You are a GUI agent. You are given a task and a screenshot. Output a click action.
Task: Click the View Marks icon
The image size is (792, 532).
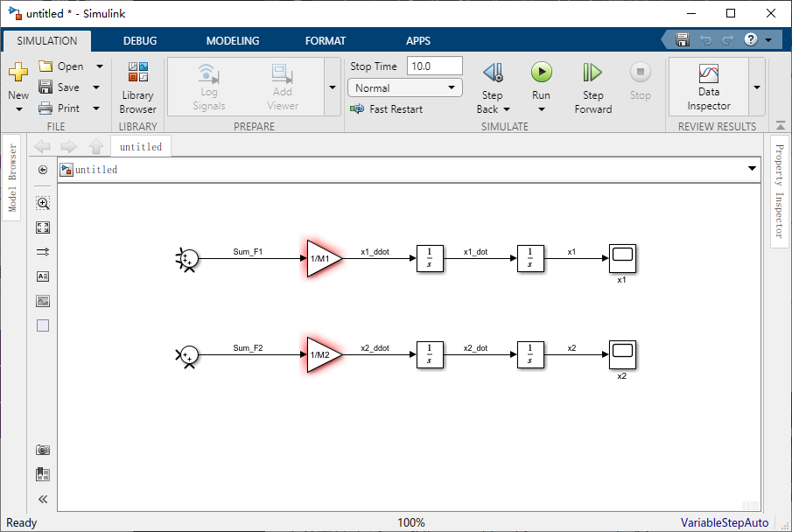pos(43,474)
